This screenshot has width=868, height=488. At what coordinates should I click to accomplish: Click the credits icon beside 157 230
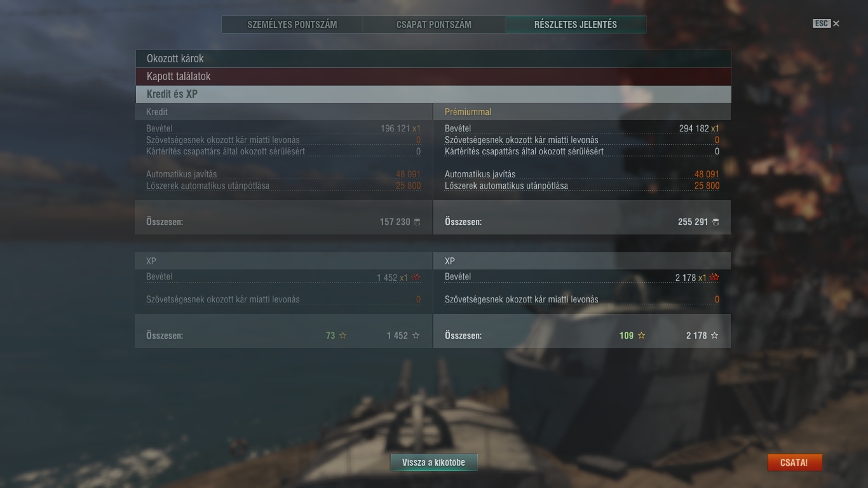tap(417, 222)
